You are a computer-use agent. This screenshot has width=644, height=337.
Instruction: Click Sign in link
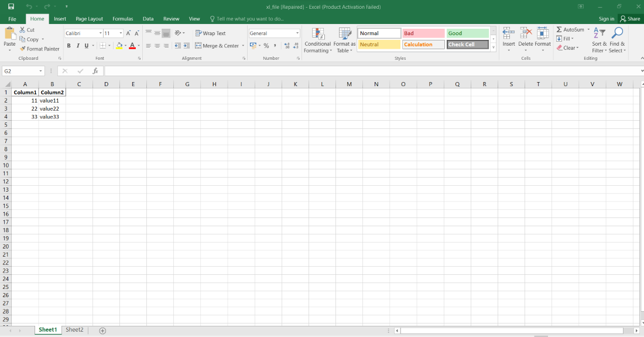coord(606,19)
